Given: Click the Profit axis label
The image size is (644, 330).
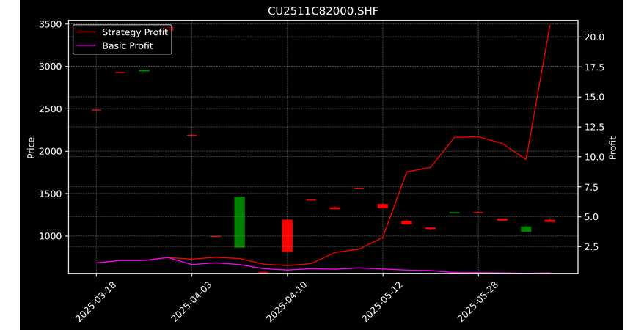Looking at the screenshot, I should pyautogui.click(x=612, y=147).
